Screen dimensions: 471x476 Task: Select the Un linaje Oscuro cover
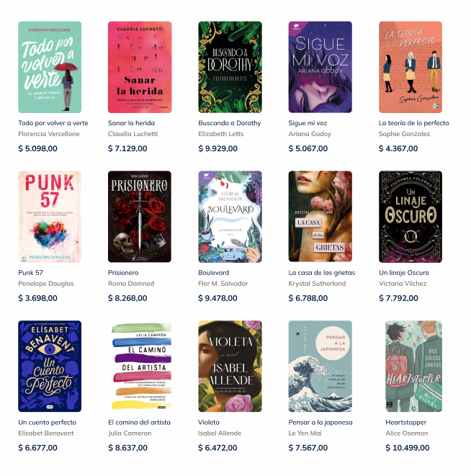coord(411,217)
